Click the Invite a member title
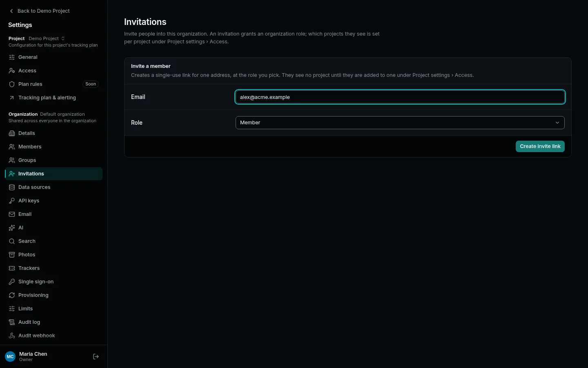Image resolution: width=588 pixels, height=368 pixels. click(151, 66)
